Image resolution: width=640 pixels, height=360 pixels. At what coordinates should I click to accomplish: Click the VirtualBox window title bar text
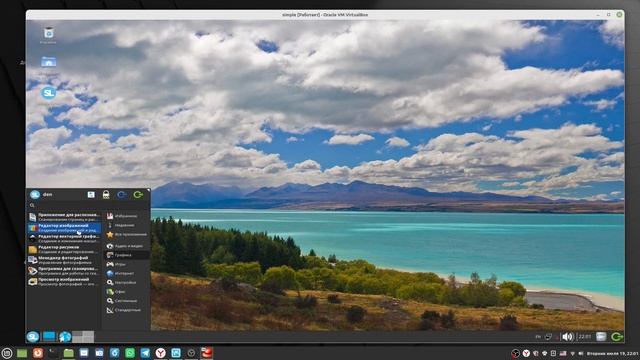pyautogui.click(x=325, y=15)
